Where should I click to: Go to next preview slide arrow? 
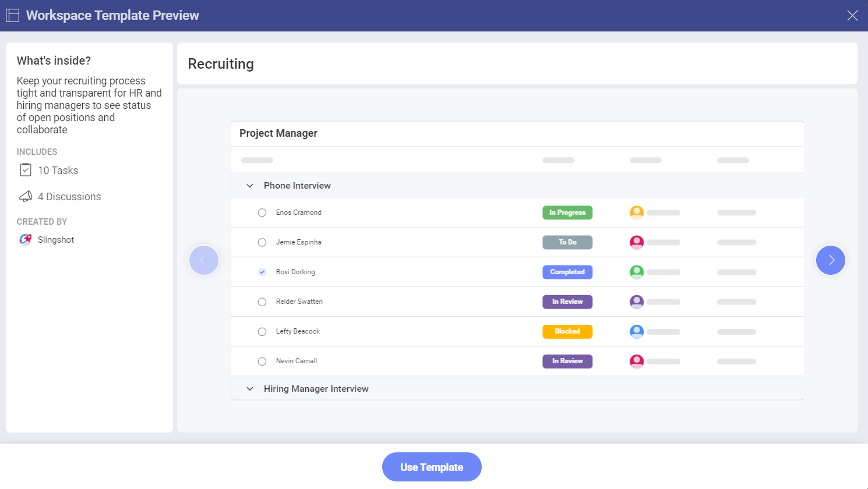(x=831, y=260)
